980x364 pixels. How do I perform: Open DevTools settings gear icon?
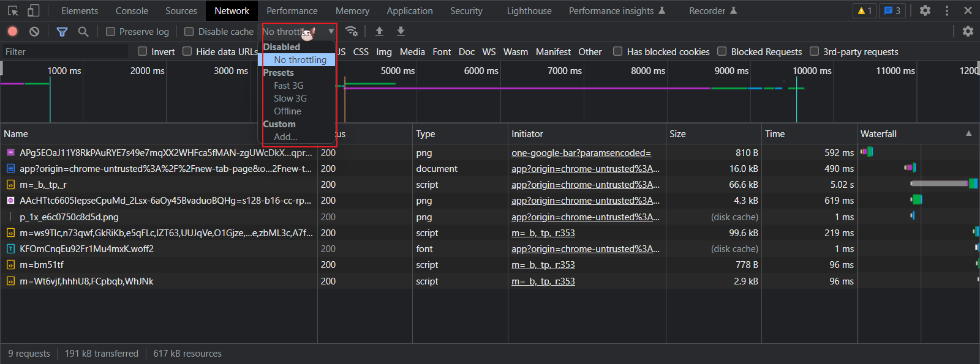coord(925,10)
